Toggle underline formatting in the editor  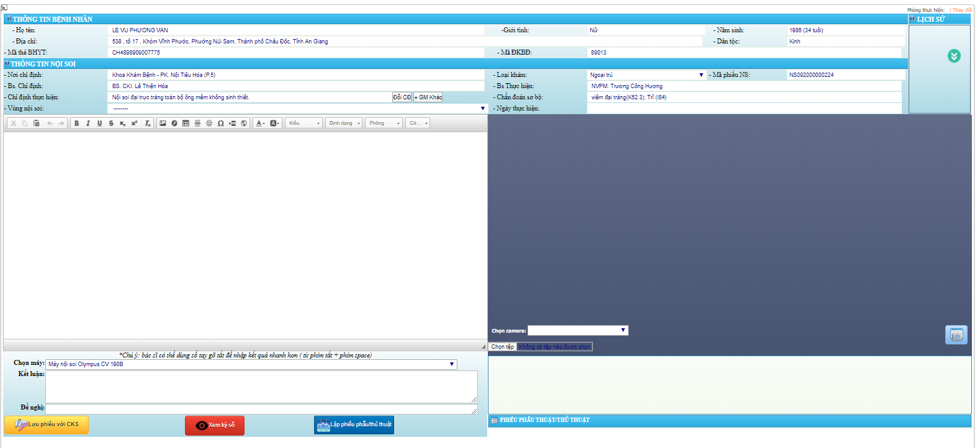[x=99, y=123]
